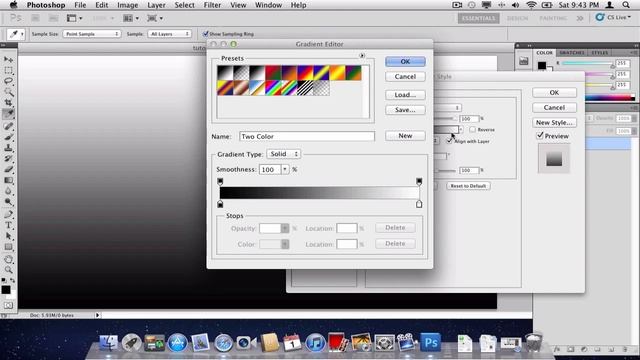Switch to the Styles tab

pyautogui.click(x=600, y=53)
